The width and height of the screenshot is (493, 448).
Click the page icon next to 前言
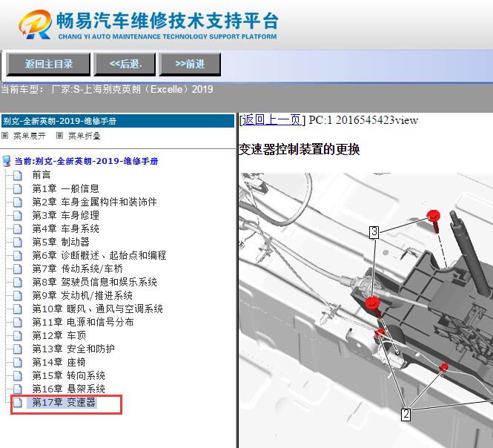[x=18, y=175]
